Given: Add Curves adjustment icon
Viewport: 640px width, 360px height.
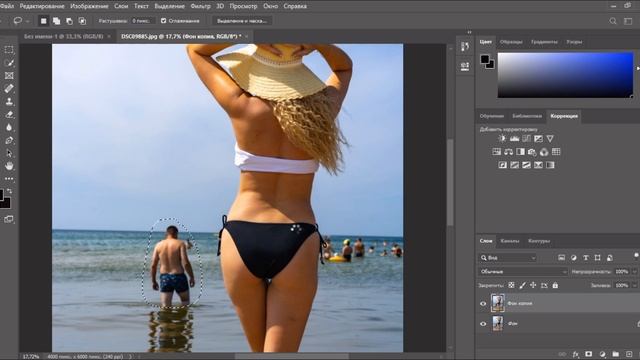Looking at the screenshot, I should pos(527,138).
